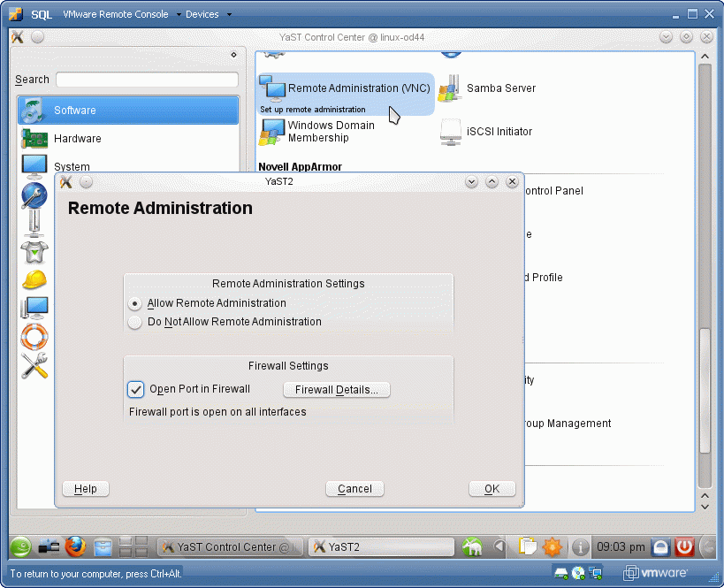
Task: Click the lifebuoy support sidebar icon
Action: pyautogui.click(x=34, y=336)
